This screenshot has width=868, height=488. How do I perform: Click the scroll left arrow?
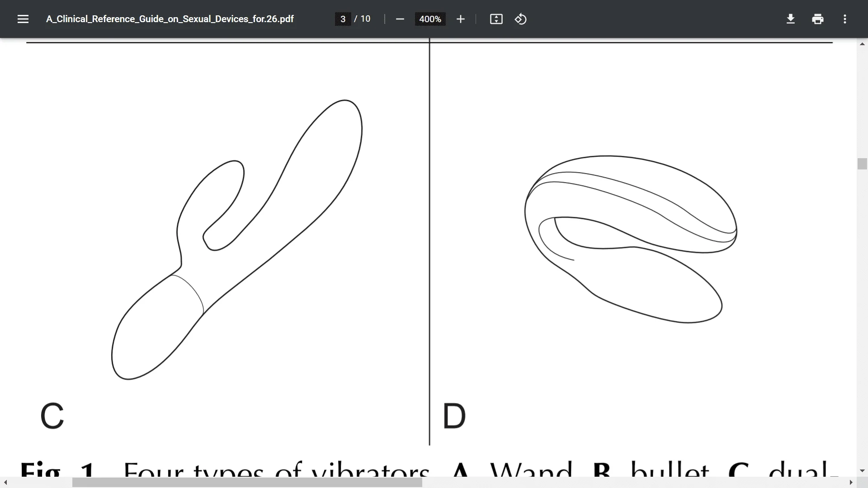click(5, 483)
